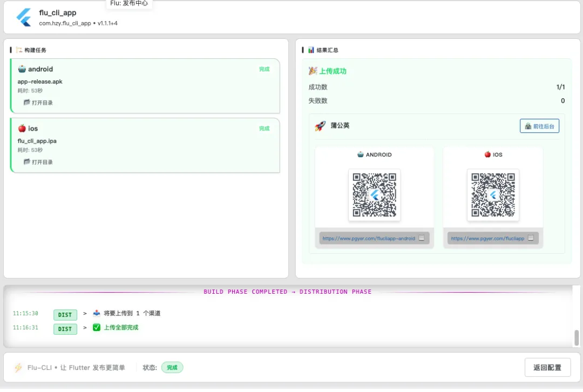Click the log panel scrollbar thumb
Screen dimensions: 583x392
577,337
